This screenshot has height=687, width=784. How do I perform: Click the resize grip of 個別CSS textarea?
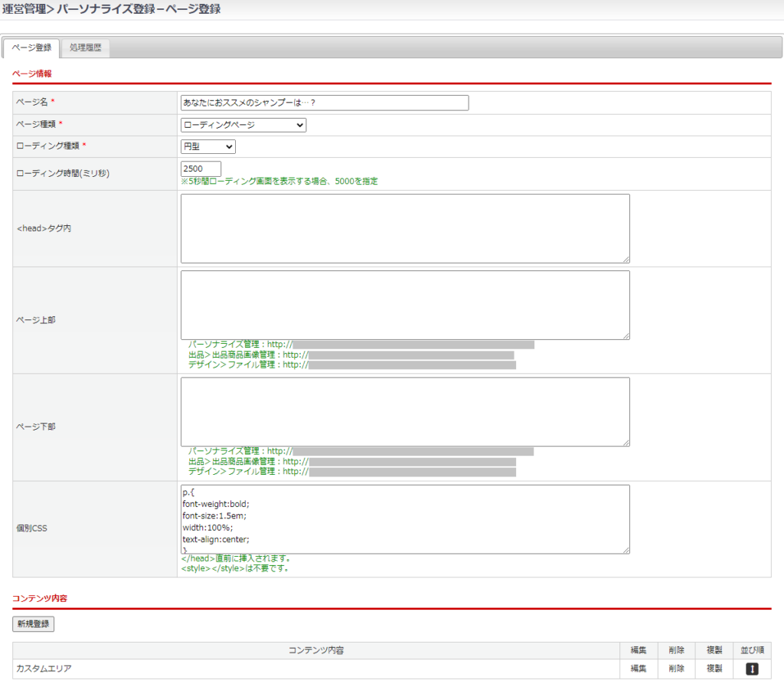tap(626, 549)
